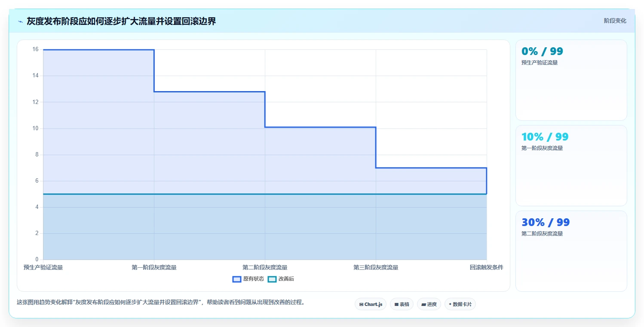Click the y-axis value 4
The image size is (644, 327).
[37, 207]
